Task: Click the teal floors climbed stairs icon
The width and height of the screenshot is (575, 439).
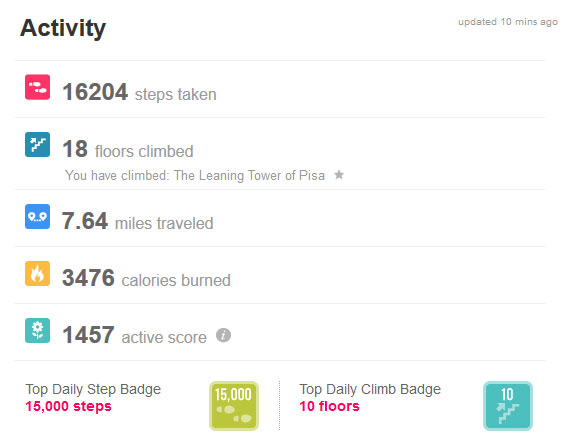Action: point(37,144)
